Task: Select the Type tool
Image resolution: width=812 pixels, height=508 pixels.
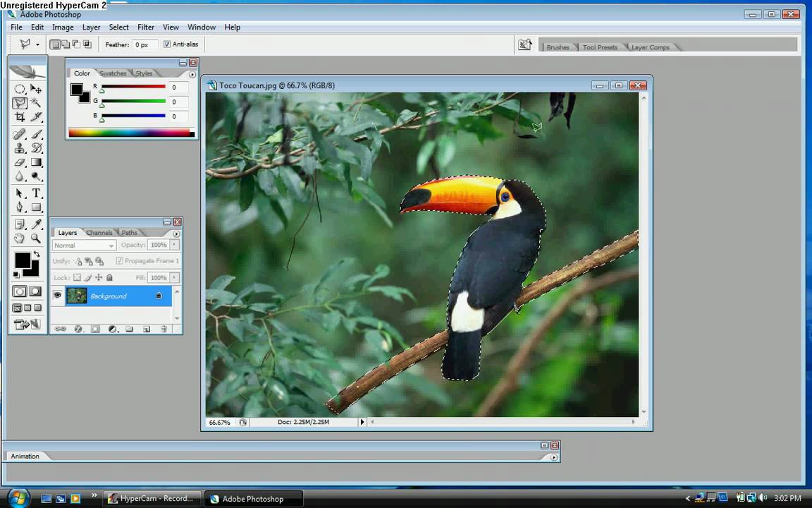Action: (36, 193)
